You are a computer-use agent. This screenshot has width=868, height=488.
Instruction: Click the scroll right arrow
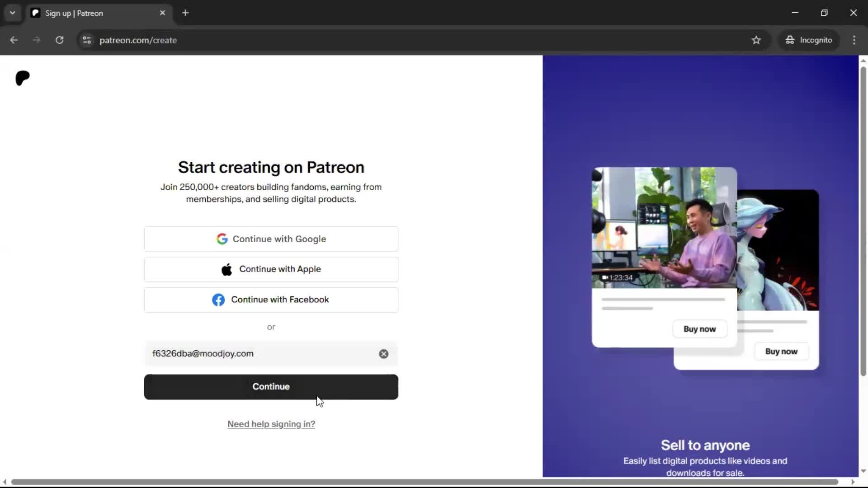pos(853,482)
